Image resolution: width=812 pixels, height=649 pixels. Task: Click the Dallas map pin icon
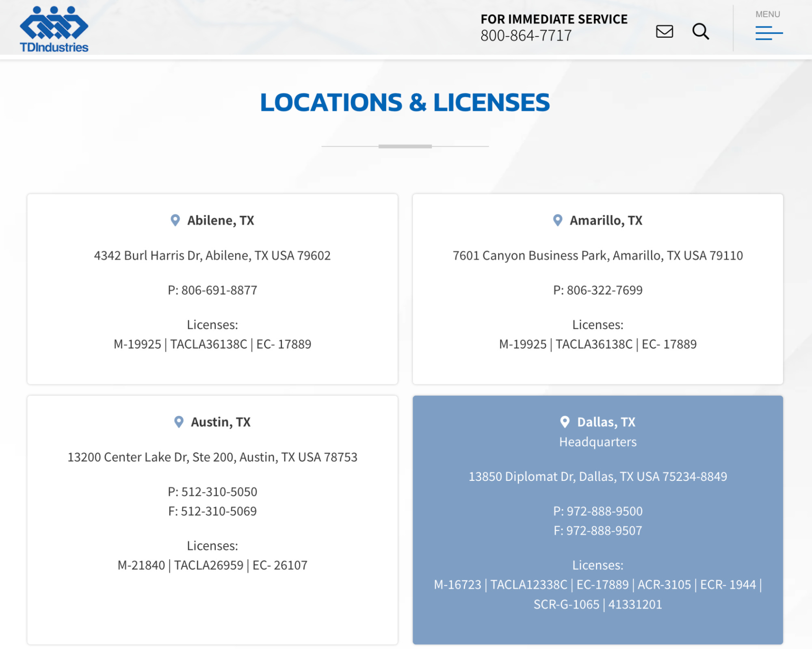(x=564, y=422)
